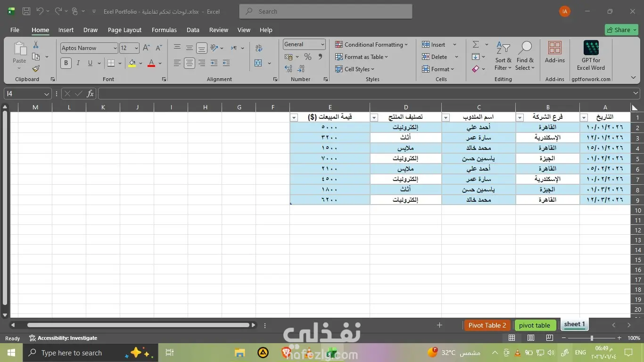Viewport: 644px width, 362px height.
Task: Open Format as Table dropdown
Action: (x=362, y=57)
